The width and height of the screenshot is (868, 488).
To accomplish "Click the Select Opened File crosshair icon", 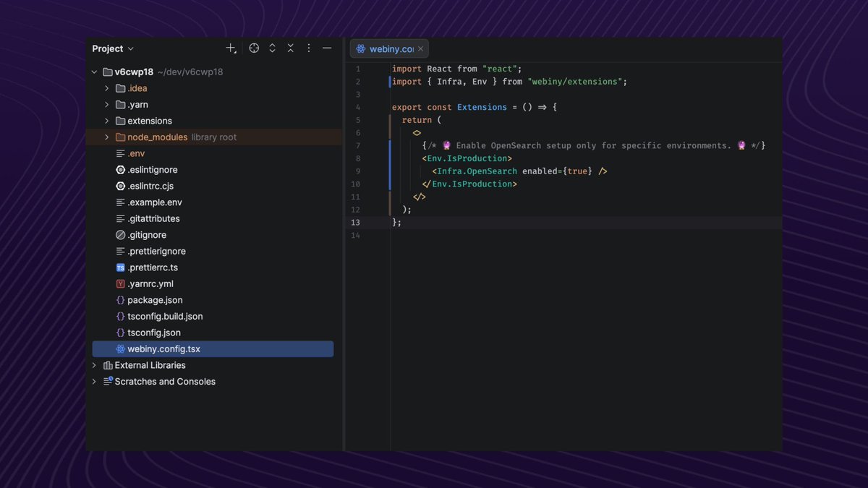I will (x=254, y=48).
